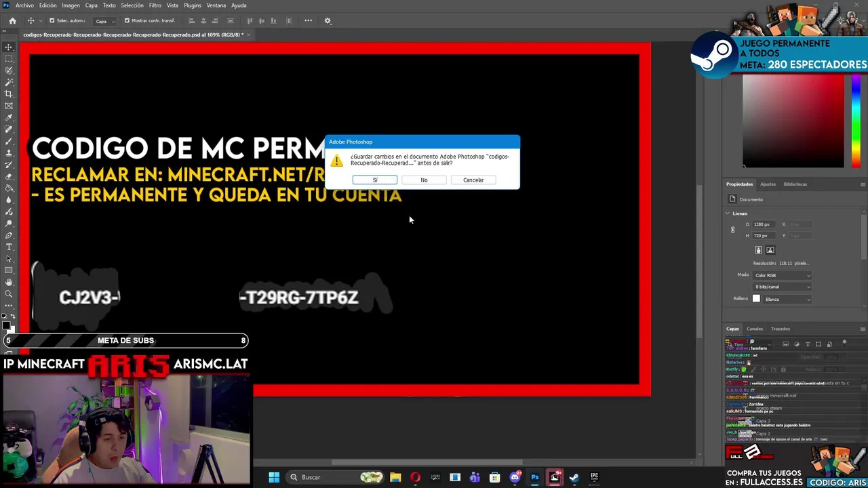This screenshot has width=868, height=488.
Task: Select the Rectangular Marquee tool
Action: click(9, 59)
